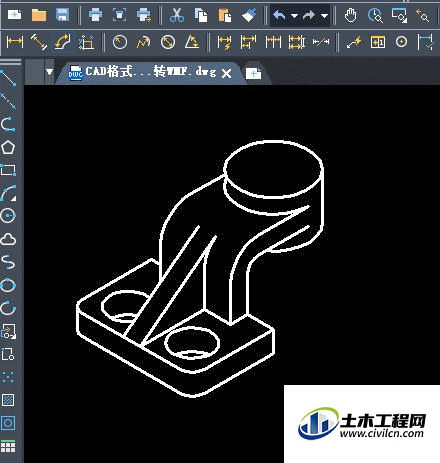
Task: Select the Zoom Window icon
Action: [399, 15]
